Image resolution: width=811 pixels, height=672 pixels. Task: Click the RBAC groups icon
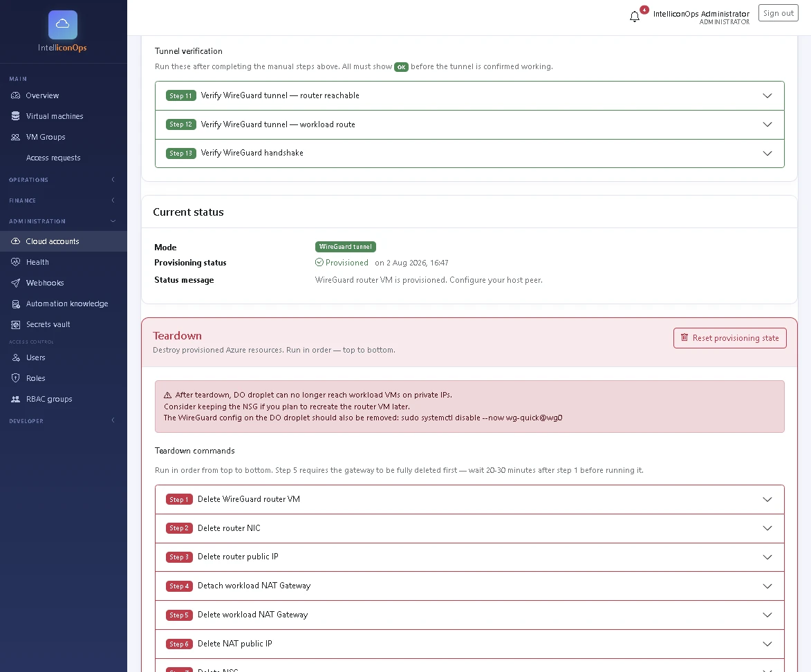point(15,399)
